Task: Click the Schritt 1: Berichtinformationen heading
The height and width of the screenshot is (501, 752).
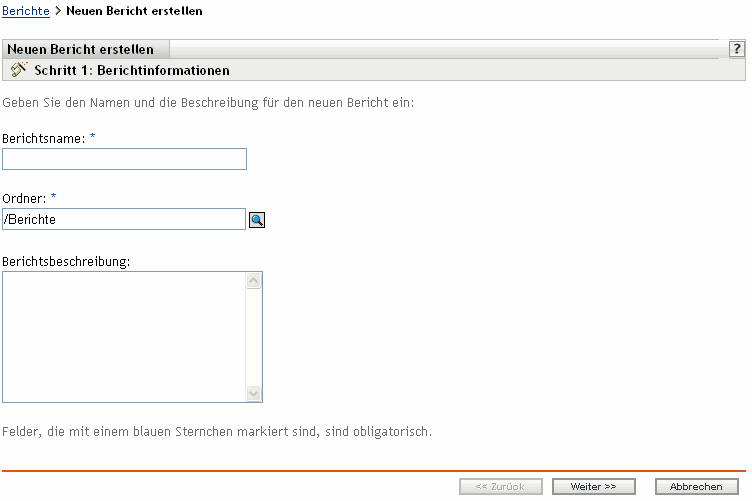Action: [x=132, y=70]
